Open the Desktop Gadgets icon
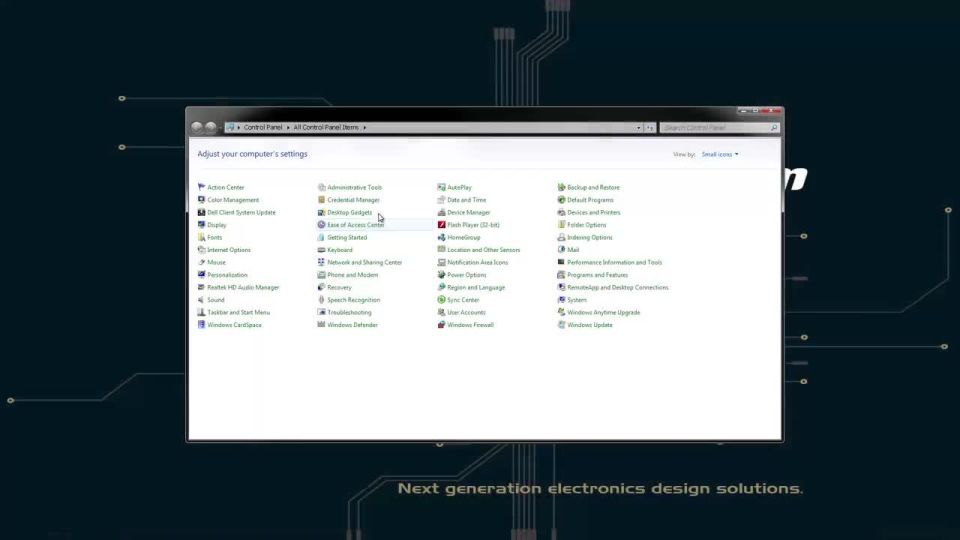This screenshot has width=960, height=540. click(x=321, y=212)
